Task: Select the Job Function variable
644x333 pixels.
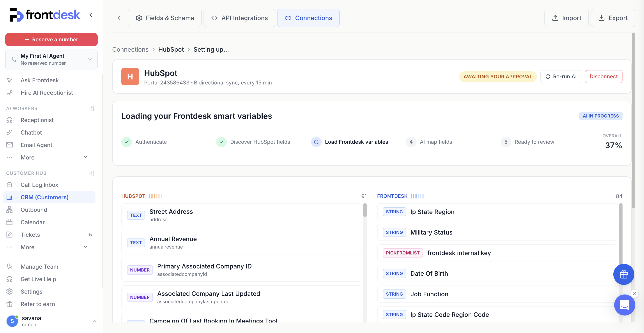Action: (x=497, y=294)
